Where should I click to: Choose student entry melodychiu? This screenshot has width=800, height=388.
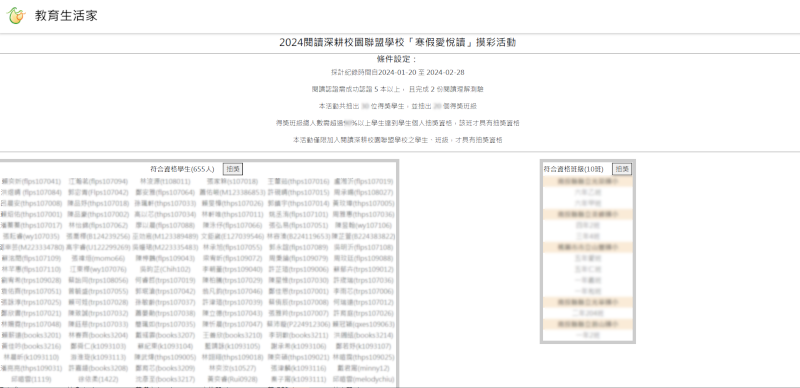pyautogui.click(x=363, y=379)
